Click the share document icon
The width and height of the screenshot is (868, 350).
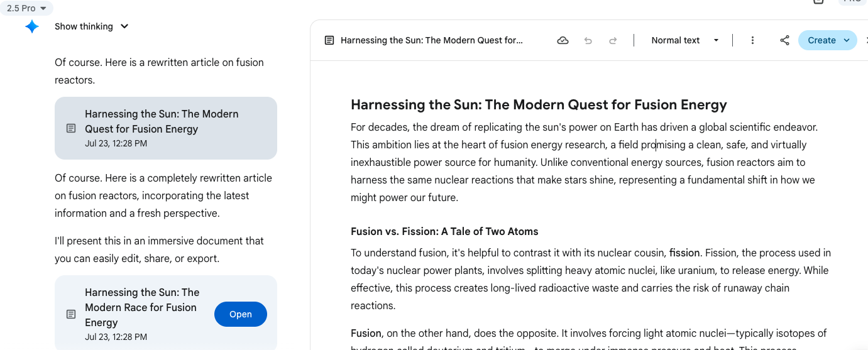784,40
